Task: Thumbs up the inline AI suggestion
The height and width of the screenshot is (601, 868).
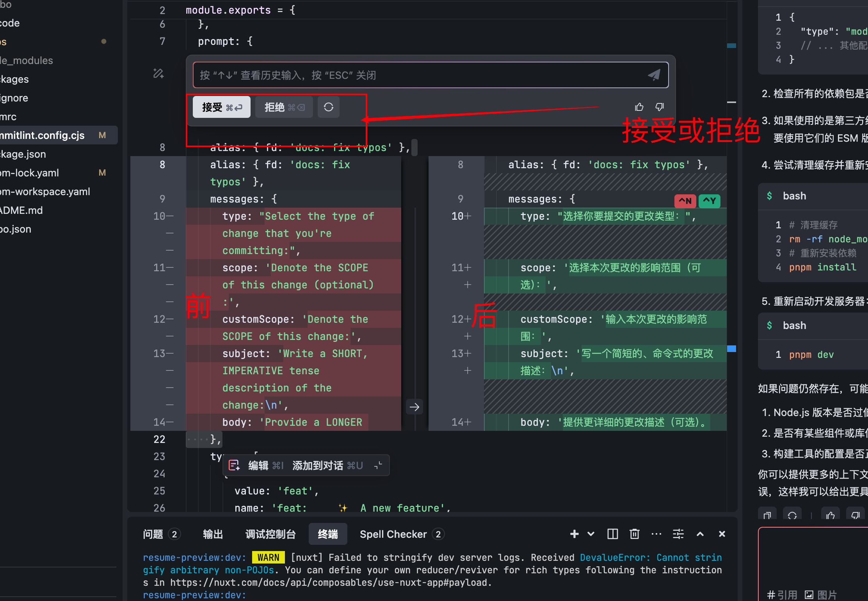Action: click(639, 107)
